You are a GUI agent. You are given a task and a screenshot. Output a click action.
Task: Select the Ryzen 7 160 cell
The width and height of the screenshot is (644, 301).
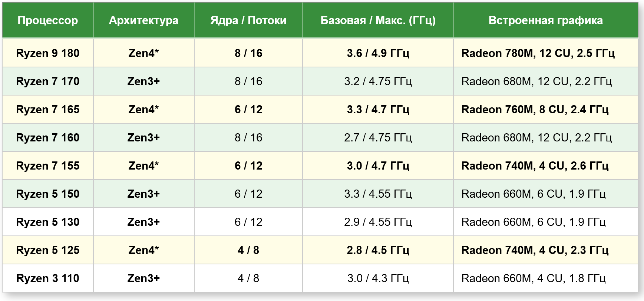tap(48, 137)
